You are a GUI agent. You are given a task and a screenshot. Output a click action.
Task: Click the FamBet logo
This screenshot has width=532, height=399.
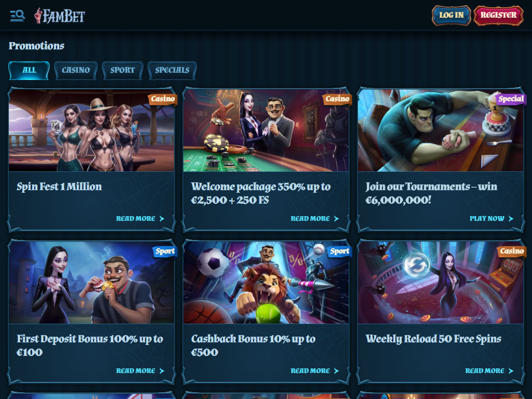tap(60, 16)
